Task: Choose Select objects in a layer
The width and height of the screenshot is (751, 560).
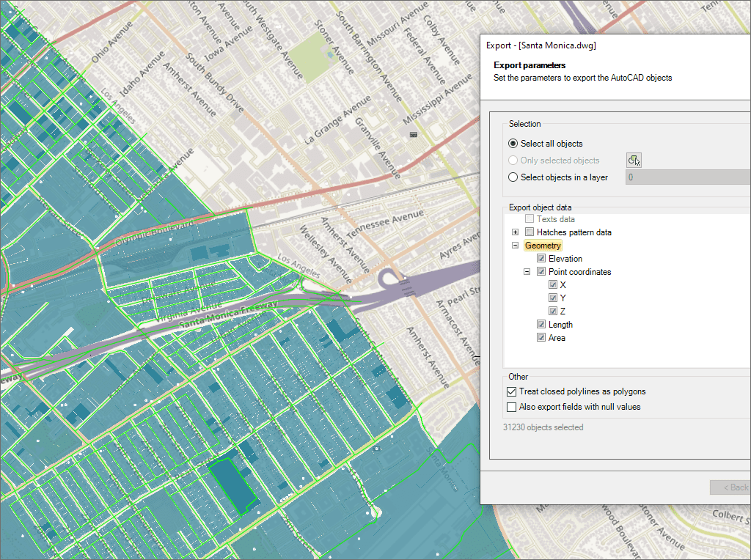Action: [513, 177]
